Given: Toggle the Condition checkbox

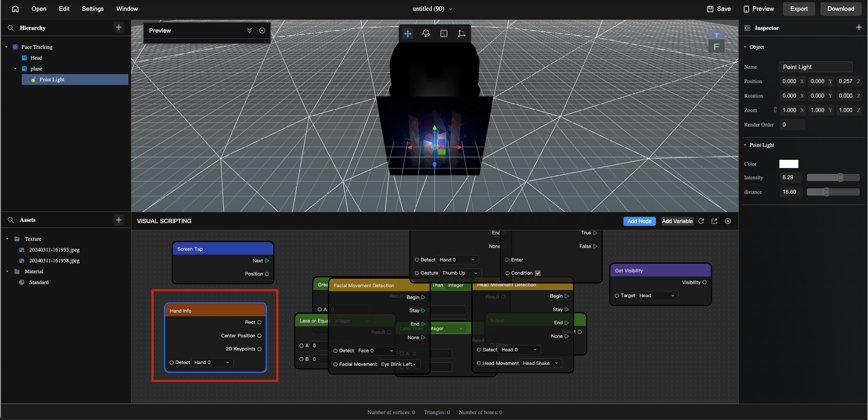Looking at the screenshot, I should click(x=538, y=273).
